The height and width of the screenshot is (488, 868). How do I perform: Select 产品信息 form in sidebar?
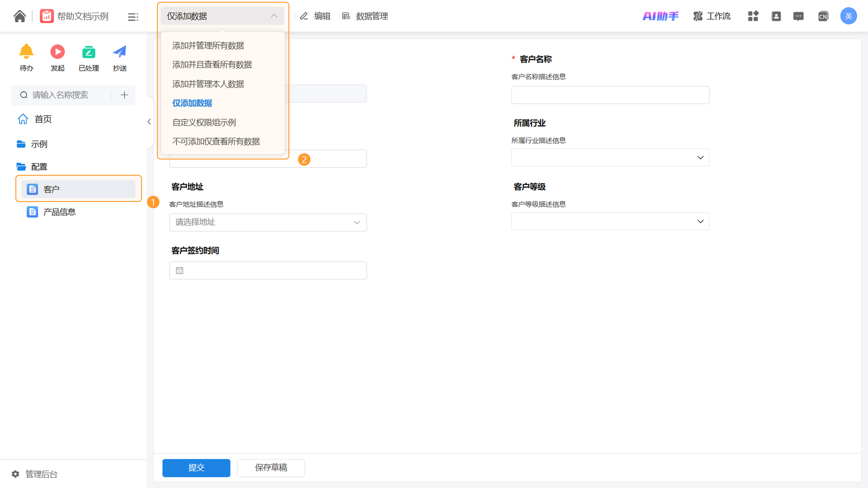[x=59, y=212]
